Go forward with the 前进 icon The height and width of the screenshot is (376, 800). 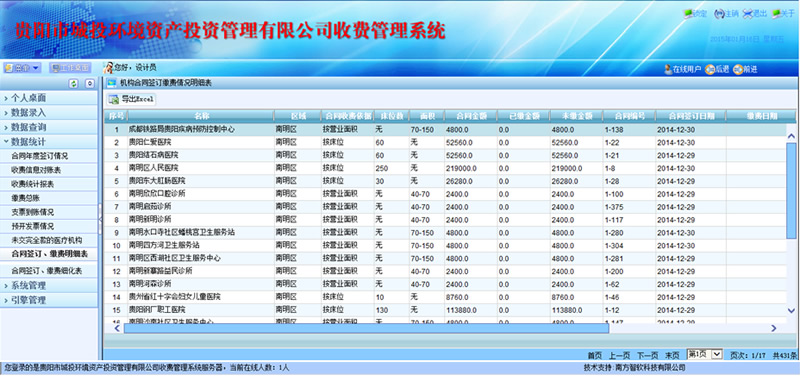737,69
